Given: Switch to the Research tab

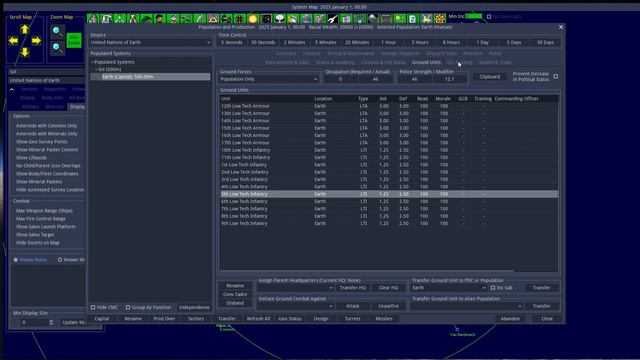Looking at the screenshot, I should click(x=473, y=53).
